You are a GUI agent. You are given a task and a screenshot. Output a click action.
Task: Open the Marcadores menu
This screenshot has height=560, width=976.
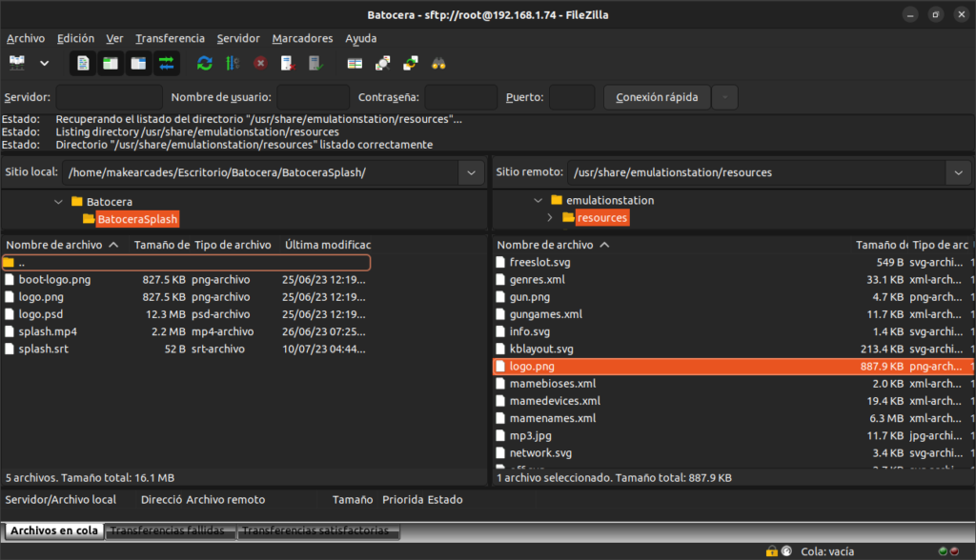pyautogui.click(x=302, y=39)
